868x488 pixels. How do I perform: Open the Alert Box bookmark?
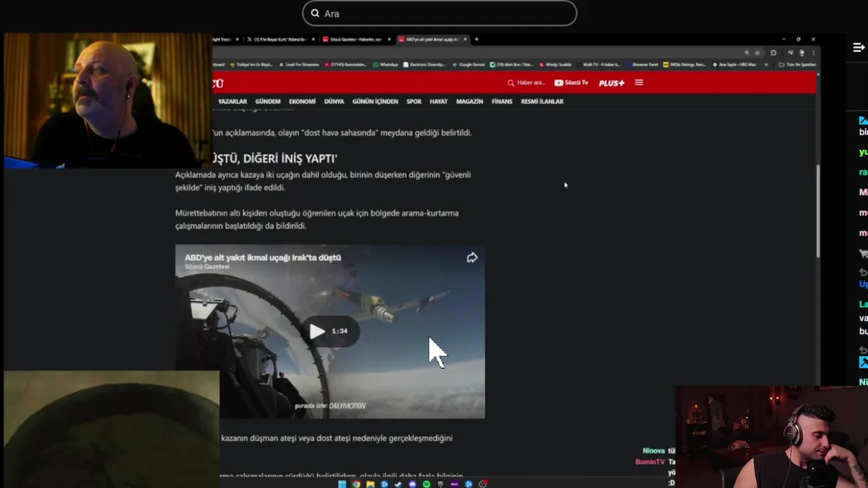(x=511, y=64)
